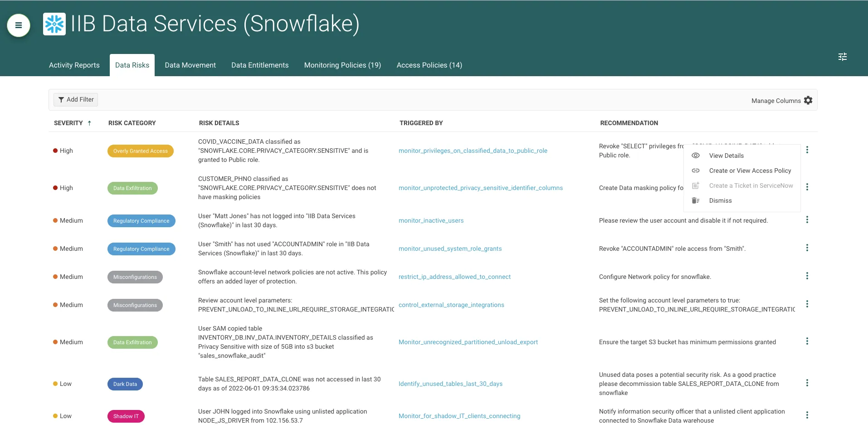Open the monitor_inactive_users policy link
868x429 pixels.
click(x=431, y=220)
